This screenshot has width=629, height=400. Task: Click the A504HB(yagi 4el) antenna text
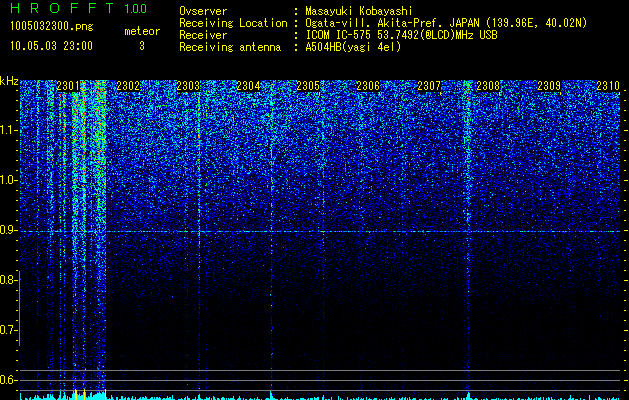[x=353, y=47]
